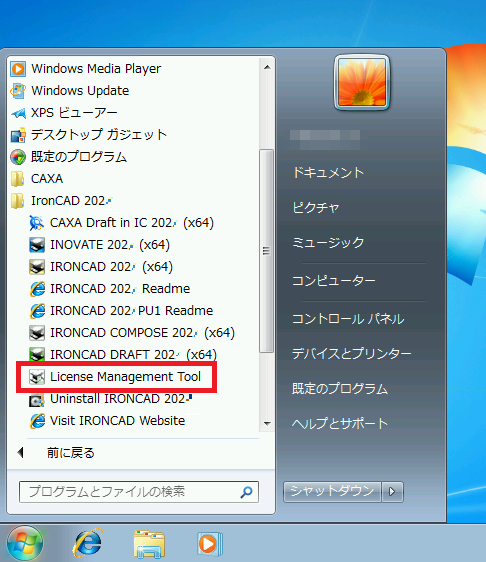This screenshot has width=486, height=562.
Task: Click the back arrow beside 前に戻る
Action: pos(20,453)
